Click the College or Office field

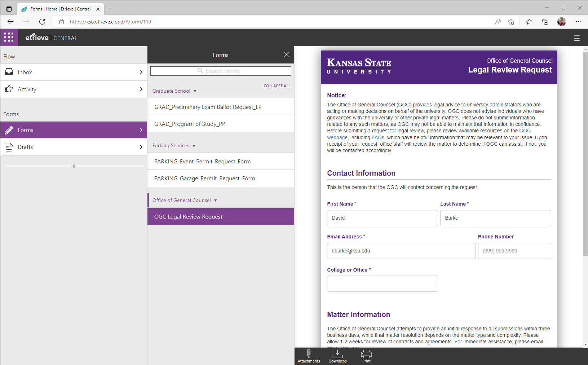(383, 283)
